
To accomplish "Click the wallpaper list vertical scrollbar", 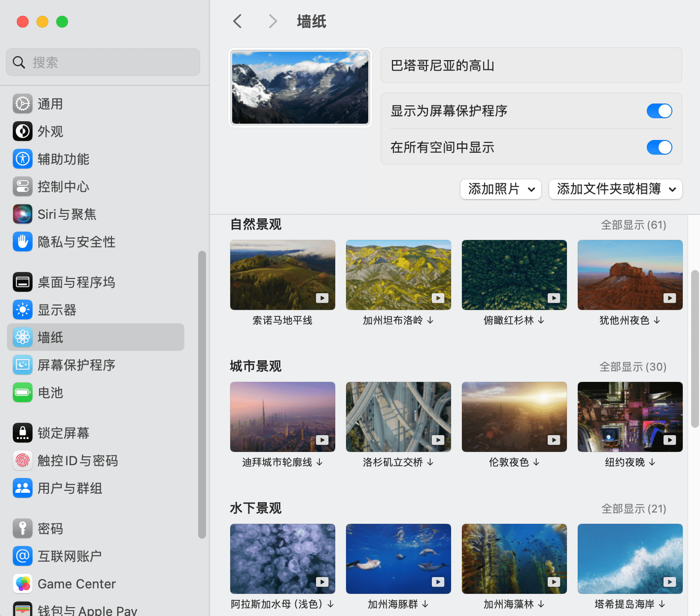I will (x=695, y=349).
